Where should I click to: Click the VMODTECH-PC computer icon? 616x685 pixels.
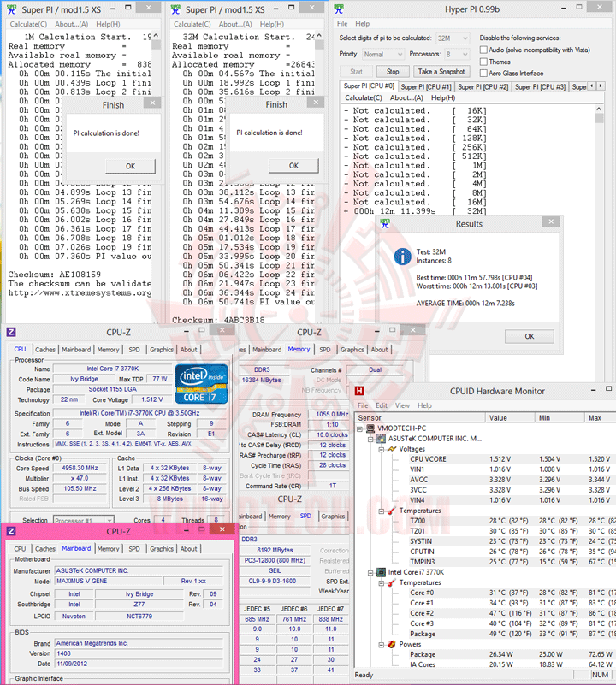click(x=370, y=428)
